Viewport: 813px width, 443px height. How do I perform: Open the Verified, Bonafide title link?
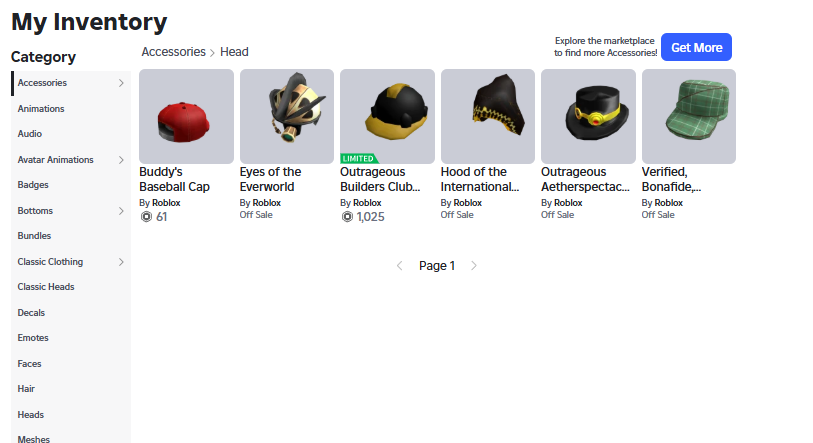pyautogui.click(x=671, y=179)
